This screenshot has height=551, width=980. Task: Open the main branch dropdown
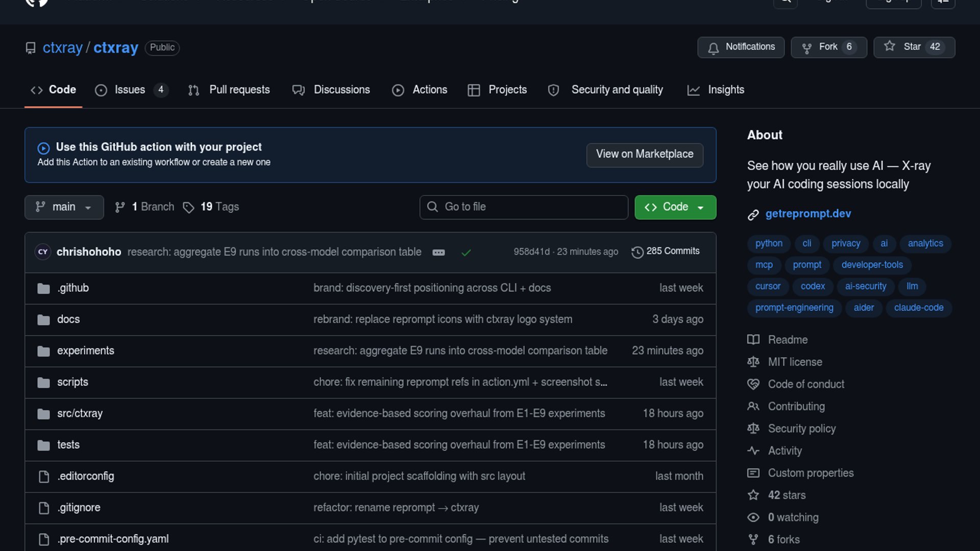point(64,207)
